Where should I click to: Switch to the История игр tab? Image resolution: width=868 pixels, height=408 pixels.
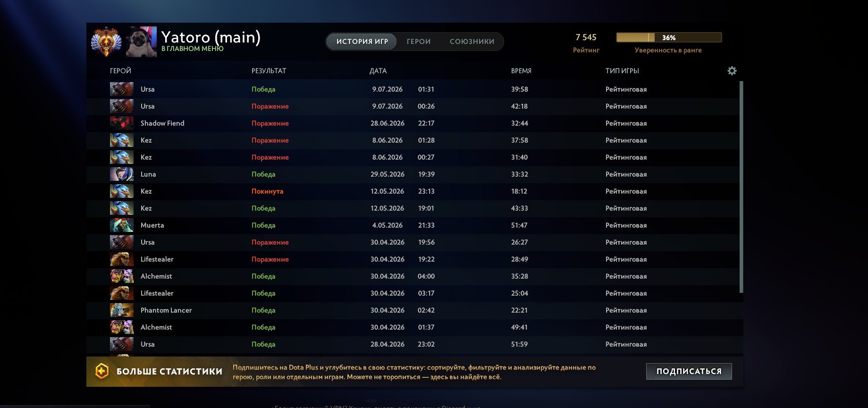coord(362,42)
